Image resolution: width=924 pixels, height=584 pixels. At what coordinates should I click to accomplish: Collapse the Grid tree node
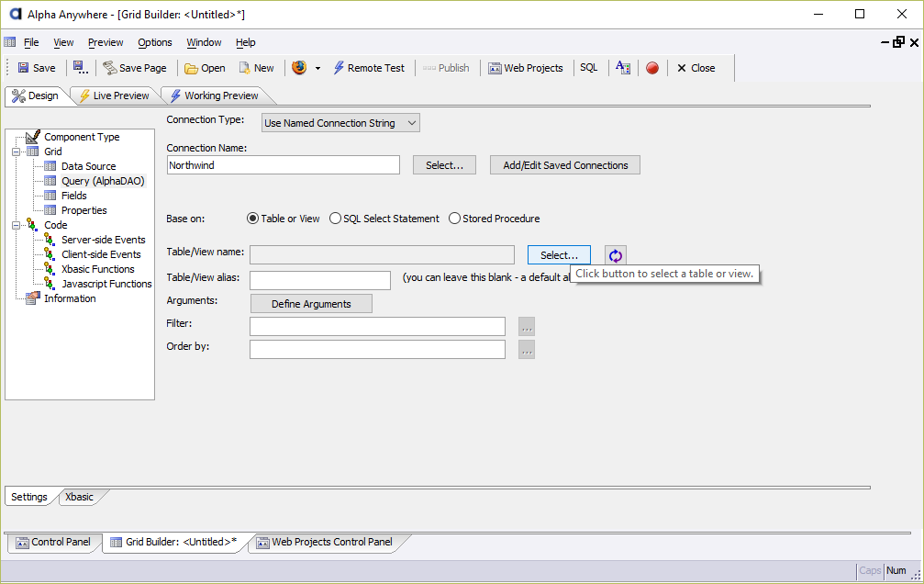(x=16, y=152)
